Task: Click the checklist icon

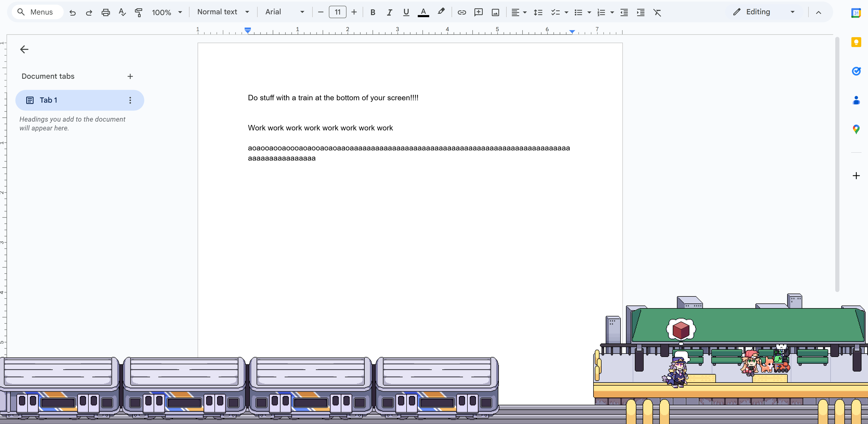Action: [x=555, y=12]
